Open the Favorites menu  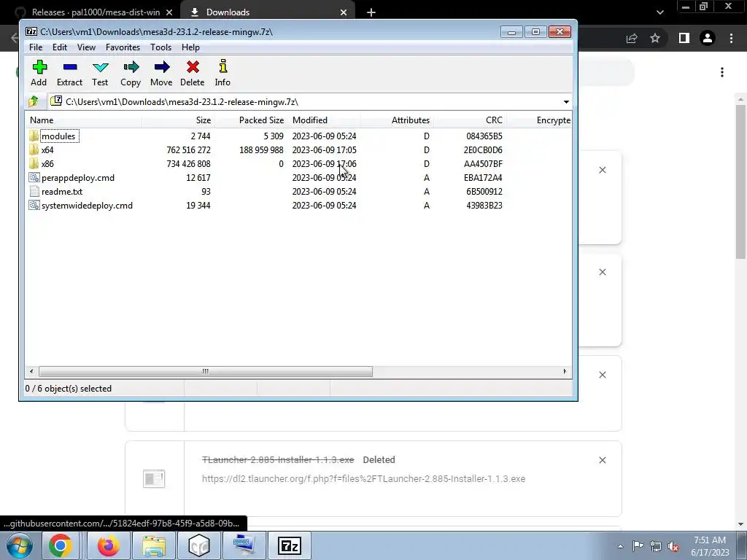123,47
